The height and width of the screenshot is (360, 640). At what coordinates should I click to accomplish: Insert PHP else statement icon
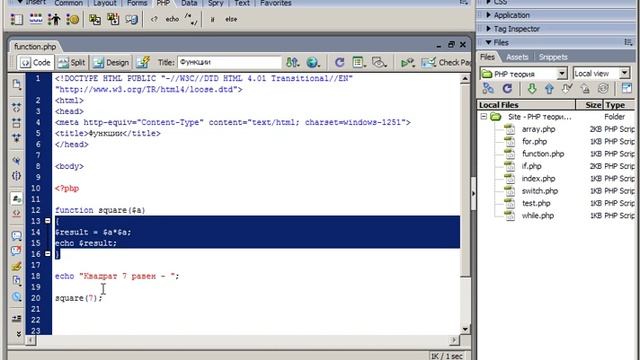point(231,19)
